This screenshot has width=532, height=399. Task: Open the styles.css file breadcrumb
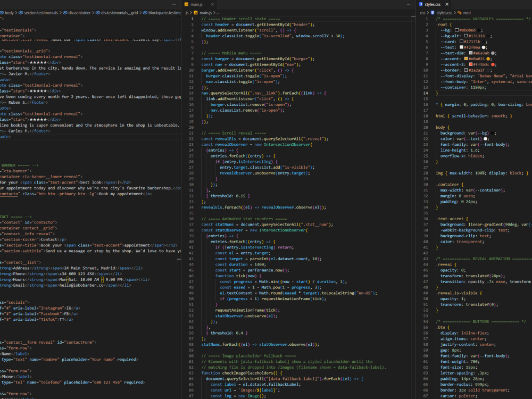click(444, 13)
